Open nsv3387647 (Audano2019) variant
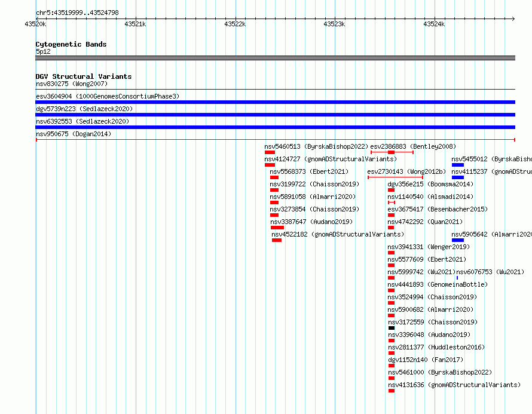 [311, 222]
